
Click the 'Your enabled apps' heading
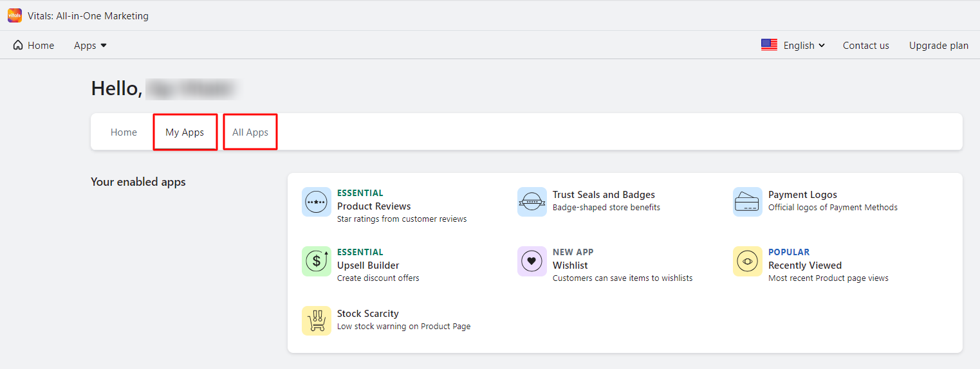click(138, 182)
